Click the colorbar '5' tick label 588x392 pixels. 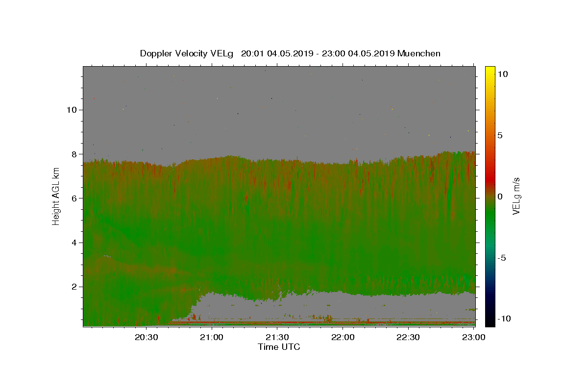point(500,135)
